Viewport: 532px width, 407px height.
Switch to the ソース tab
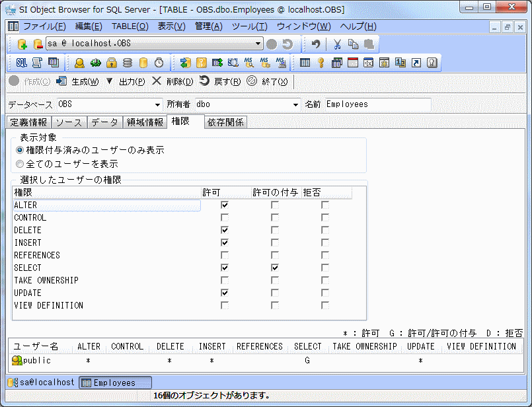click(x=69, y=122)
